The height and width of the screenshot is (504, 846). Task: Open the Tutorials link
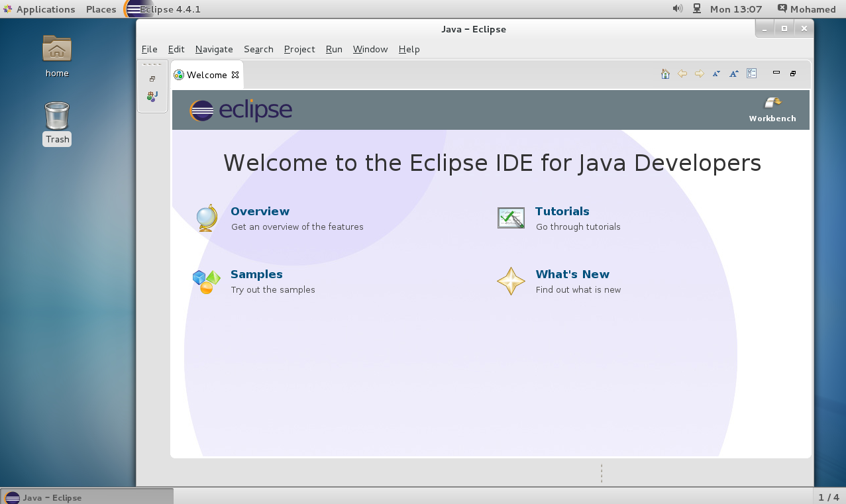pyautogui.click(x=562, y=211)
